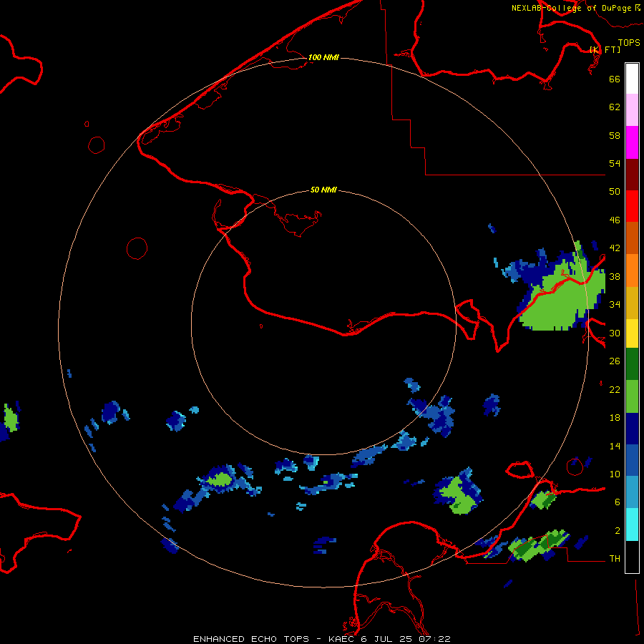Click the "10" legend value
Screen dimensions: 644x644
point(615,474)
